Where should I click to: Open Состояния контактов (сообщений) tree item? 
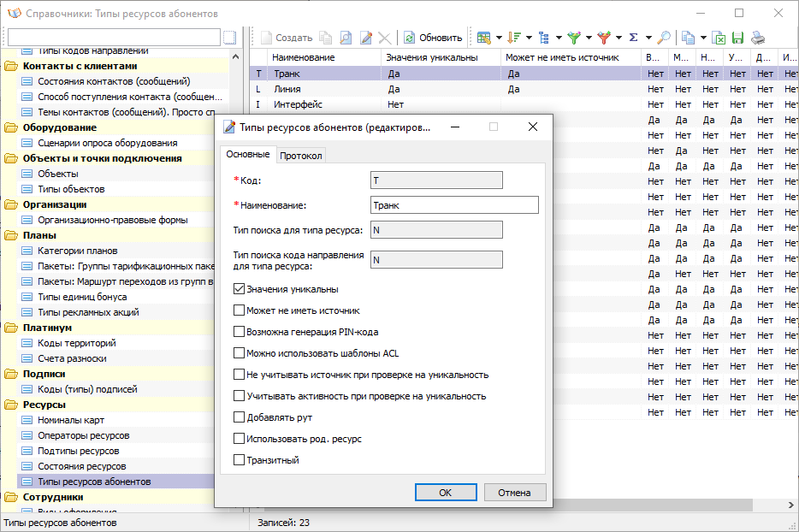(x=114, y=81)
